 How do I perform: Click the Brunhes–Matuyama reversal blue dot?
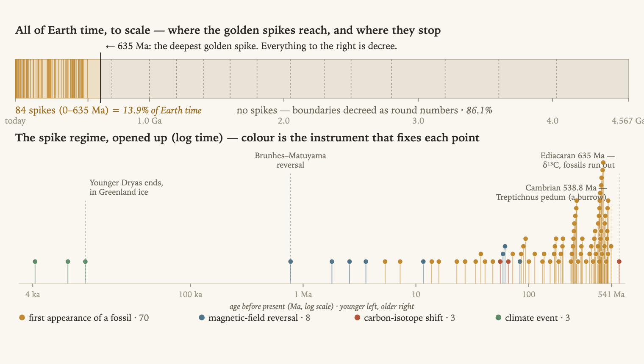[x=291, y=262]
